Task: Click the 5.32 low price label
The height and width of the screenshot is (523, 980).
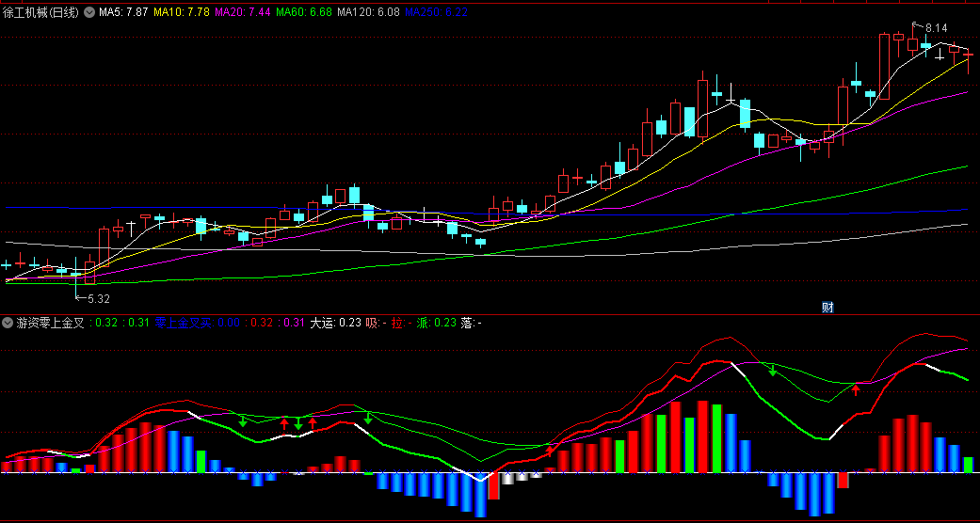Action: 99,299
